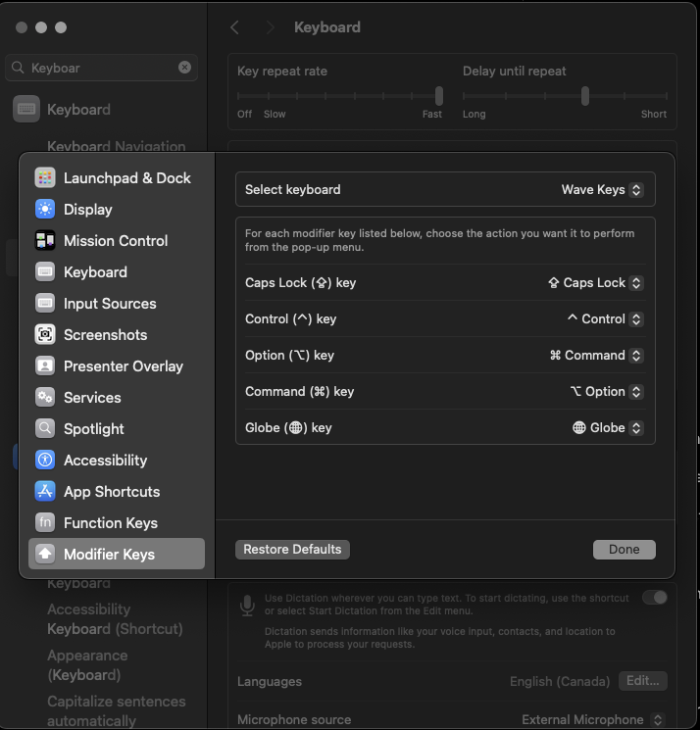Select the Modifier Keys category
The width and height of the screenshot is (700, 730).
coord(117,554)
